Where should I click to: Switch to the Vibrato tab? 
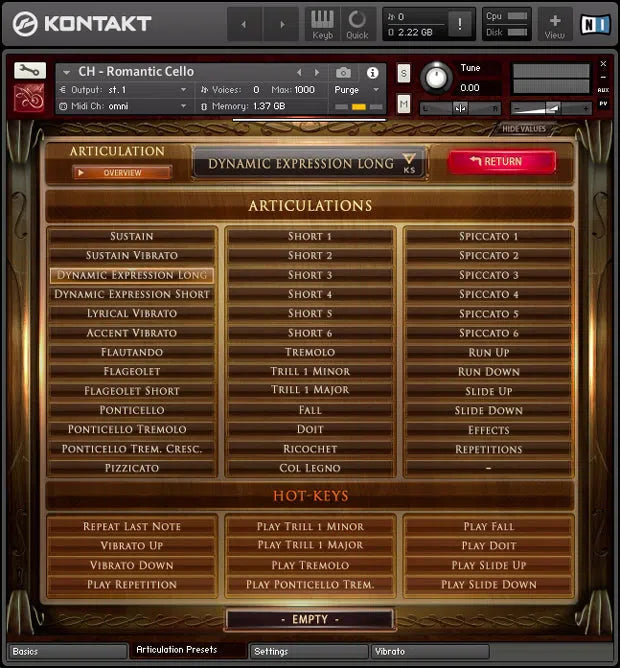pos(430,652)
